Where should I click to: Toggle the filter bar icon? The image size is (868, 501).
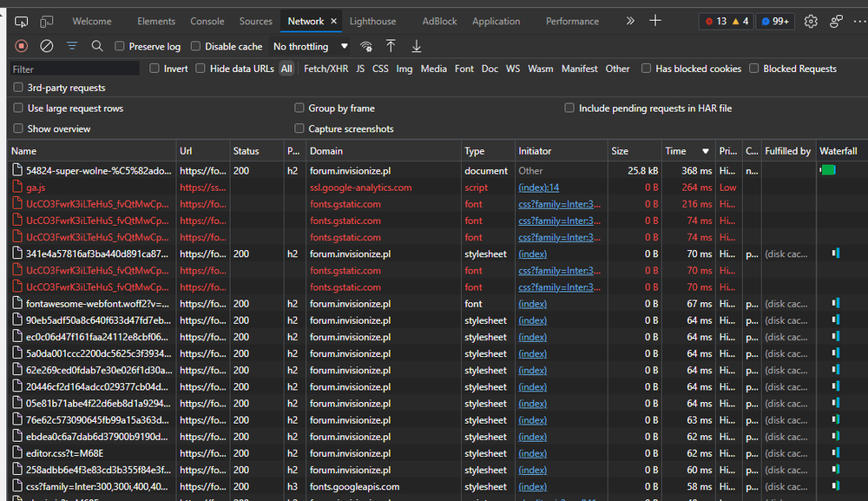click(x=72, y=46)
